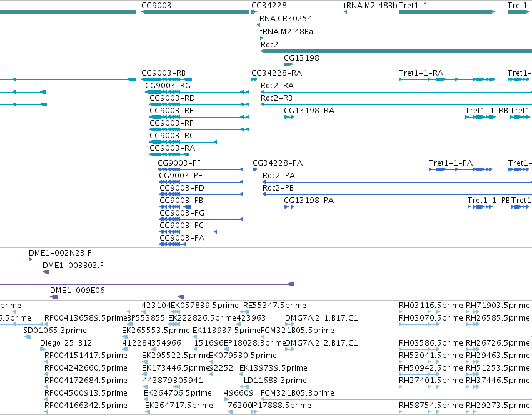Open the Roc2-RA transcript label
Viewport: 532px width, 415px height.
277,86
